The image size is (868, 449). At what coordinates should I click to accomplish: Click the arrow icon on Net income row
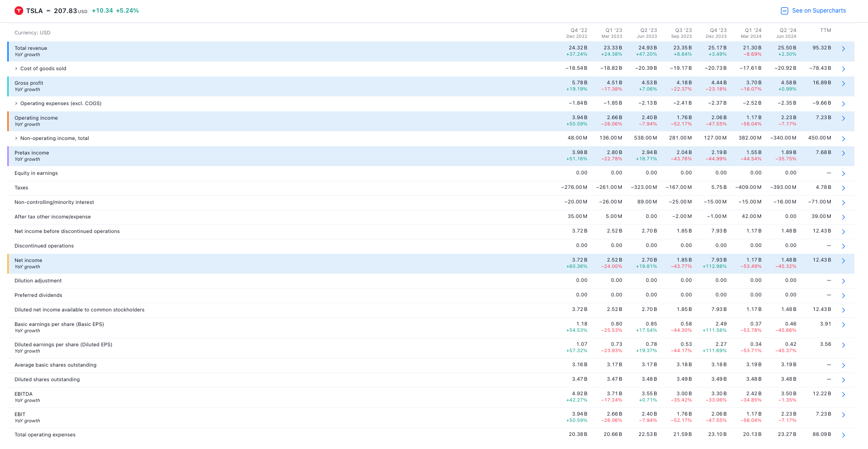(x=843, y=261)
